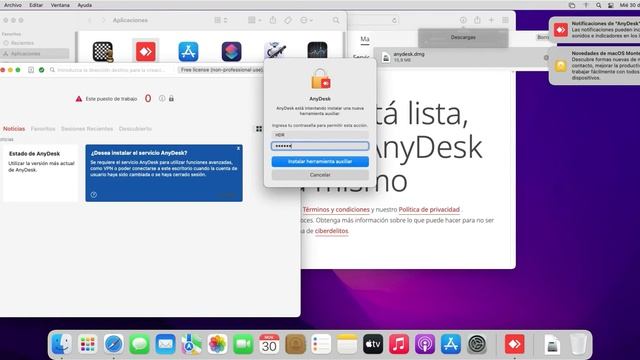Open the Finder more actions dropdown
Screen dimensions: 640x360
(x=306, y=20)
